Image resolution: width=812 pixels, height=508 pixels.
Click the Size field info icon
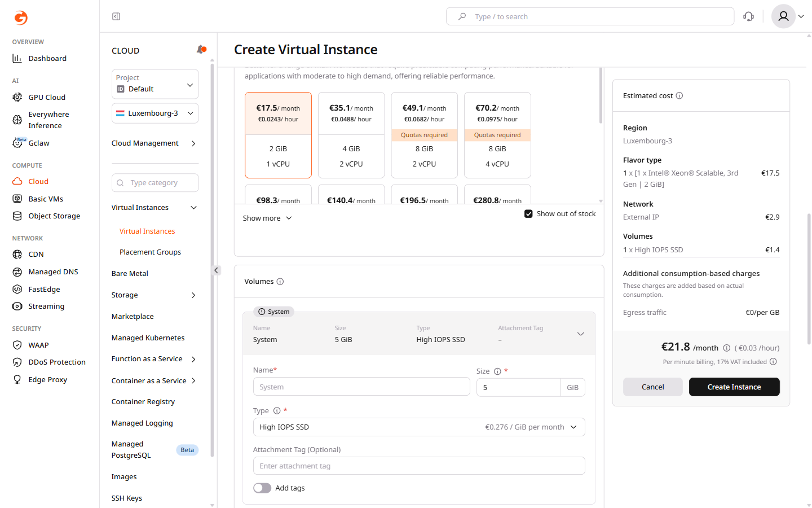[497, 371]
